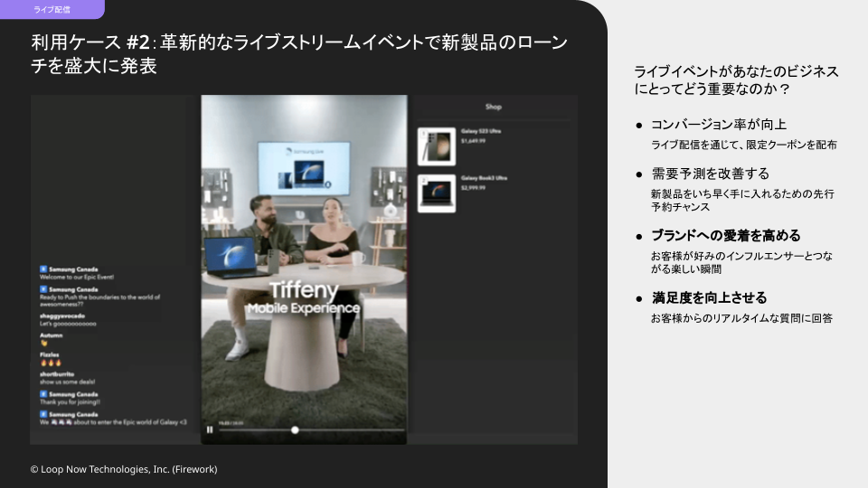This screenshot has height=488, width=868.
Task: Click the 需要予測を改善する bullet
Action: pos(711,174)
